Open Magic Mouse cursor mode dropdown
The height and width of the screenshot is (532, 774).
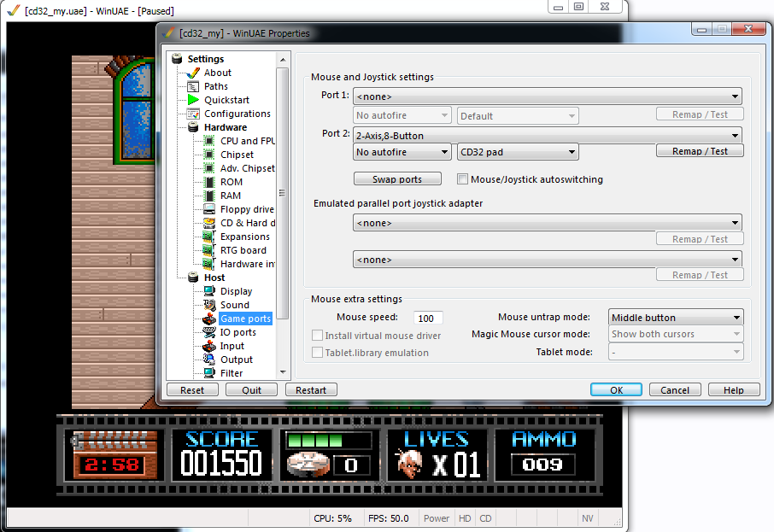[x=676, y=334]
